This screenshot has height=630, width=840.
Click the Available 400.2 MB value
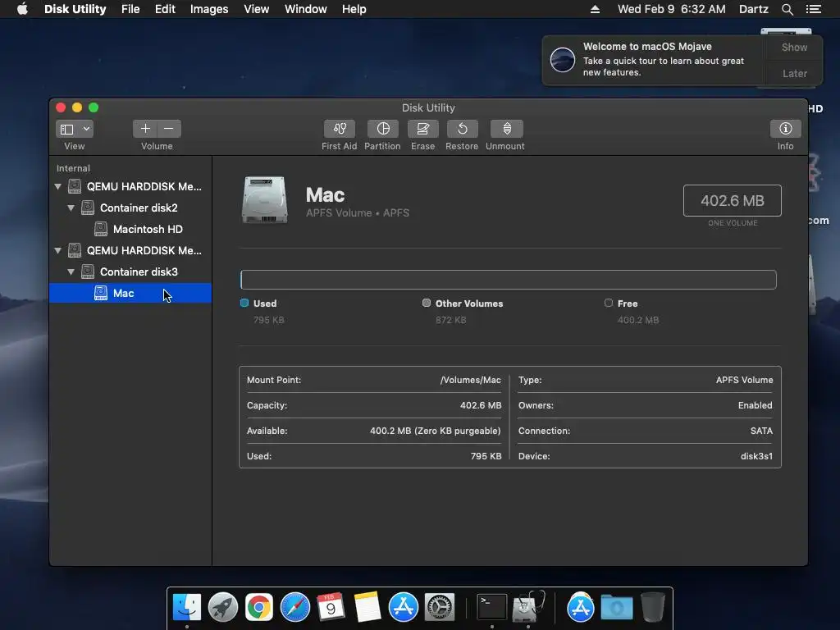tap(435, 431)
